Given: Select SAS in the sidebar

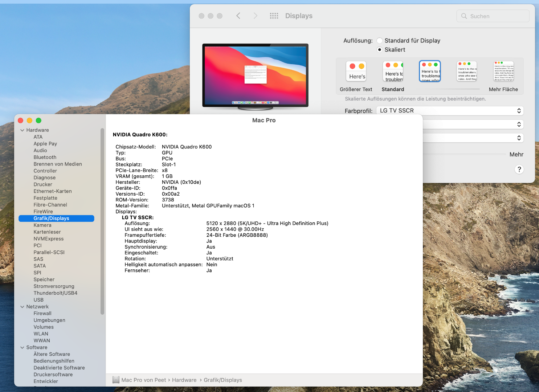Looking at the screenshot, I should click(38, 259).
